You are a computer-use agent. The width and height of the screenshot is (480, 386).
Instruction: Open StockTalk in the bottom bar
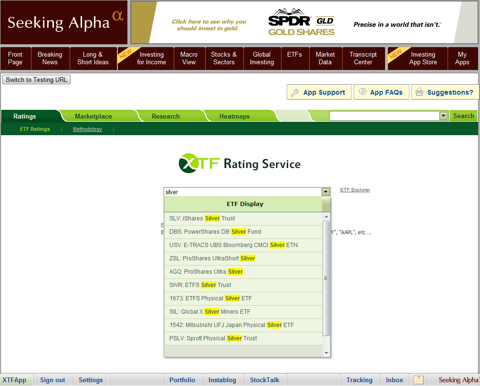pos(265,380)
